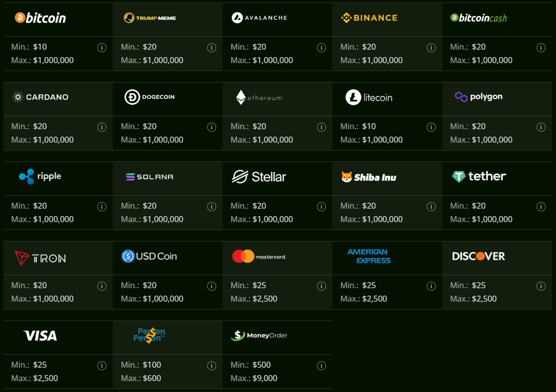Open info icon for Polygon limits
Screen dimensions: 556x392
tap(541, 127)
